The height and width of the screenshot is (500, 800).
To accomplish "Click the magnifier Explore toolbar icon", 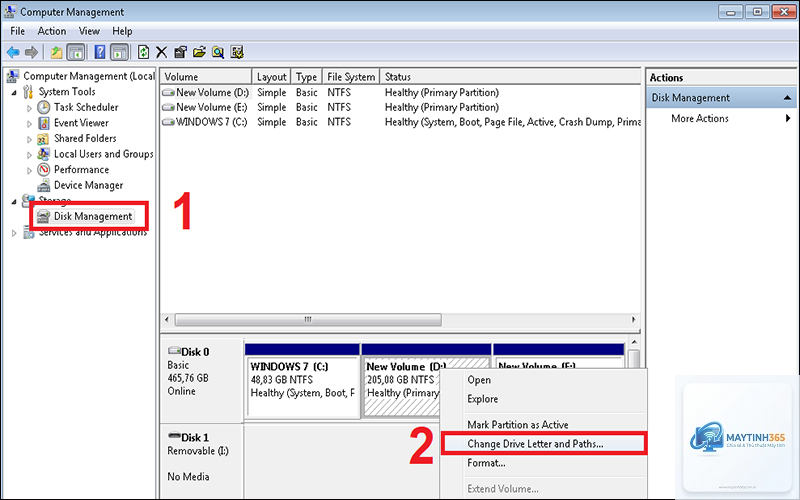I will pyautogui.click(x=218, y=52).
